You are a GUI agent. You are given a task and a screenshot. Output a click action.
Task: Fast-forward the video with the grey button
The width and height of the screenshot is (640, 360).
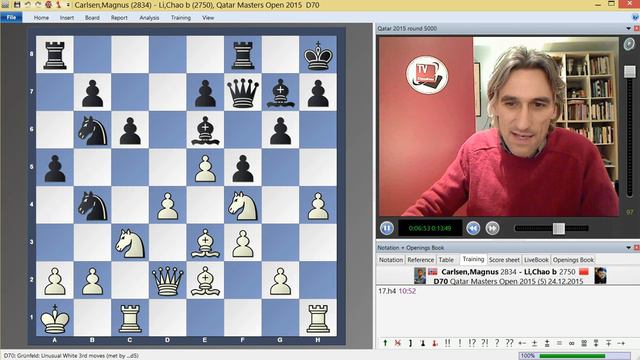[x=492, y=228]
